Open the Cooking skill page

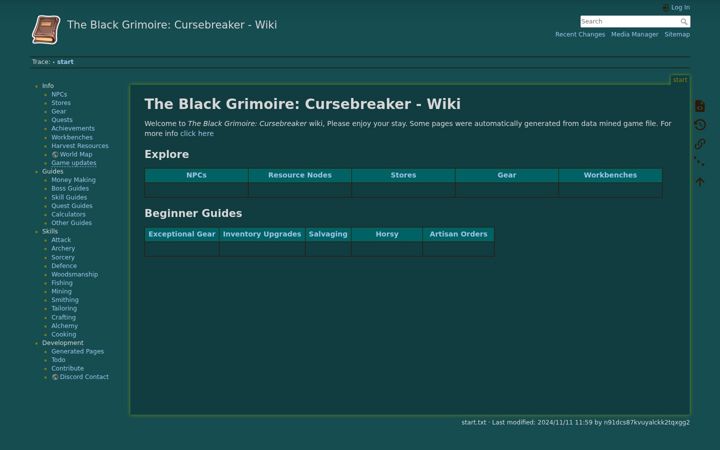pos(63,334)
